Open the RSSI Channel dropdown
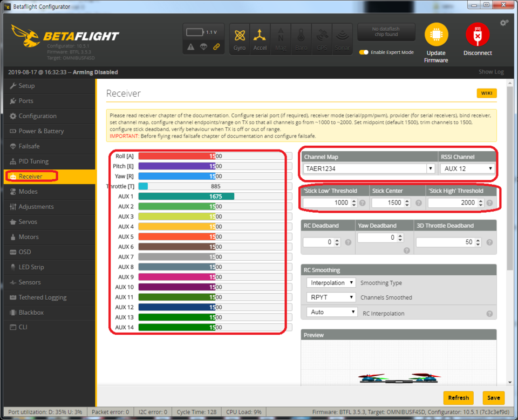 coord(467,168)
